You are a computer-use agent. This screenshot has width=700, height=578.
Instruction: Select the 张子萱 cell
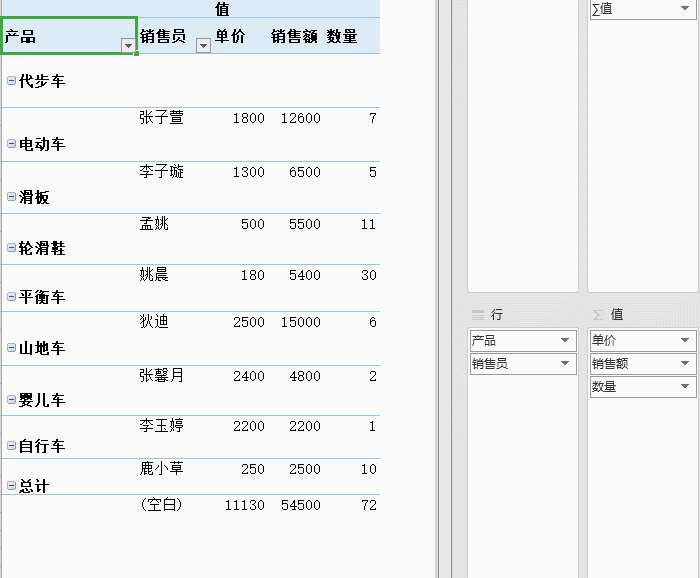tap(161, 118)
